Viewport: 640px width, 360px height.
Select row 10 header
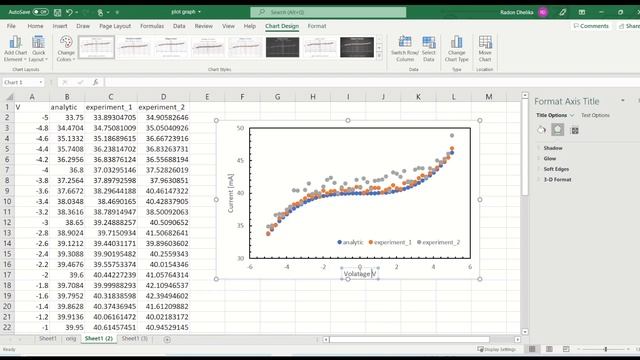pyautogui.click(x=7, y=202)
